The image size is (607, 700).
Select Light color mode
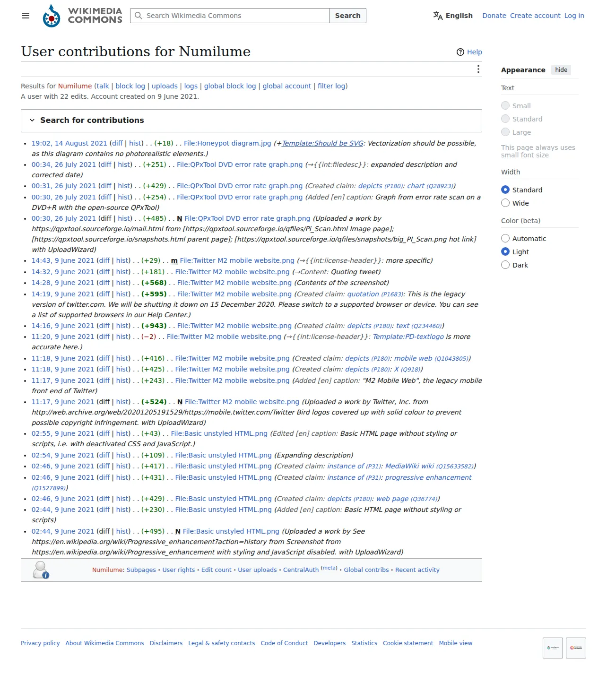pyautogui.click(x=505, y=251)
